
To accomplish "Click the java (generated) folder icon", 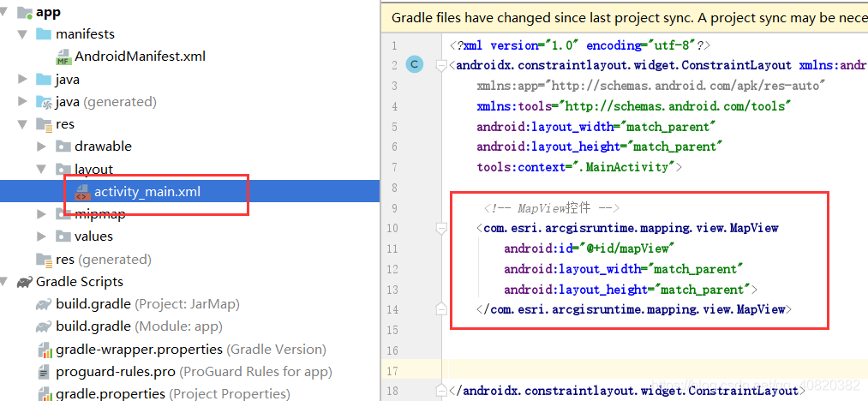I will click(44, 102).
